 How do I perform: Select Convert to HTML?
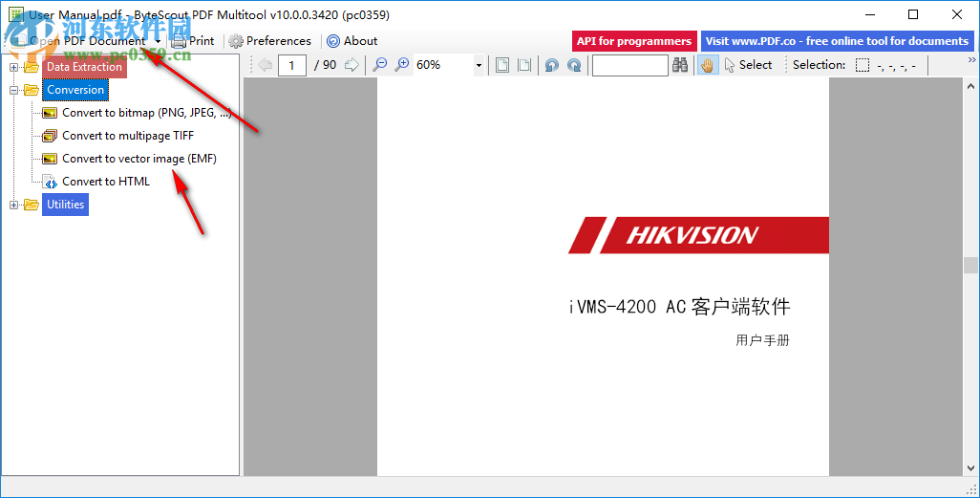click(x=106, y=182)
